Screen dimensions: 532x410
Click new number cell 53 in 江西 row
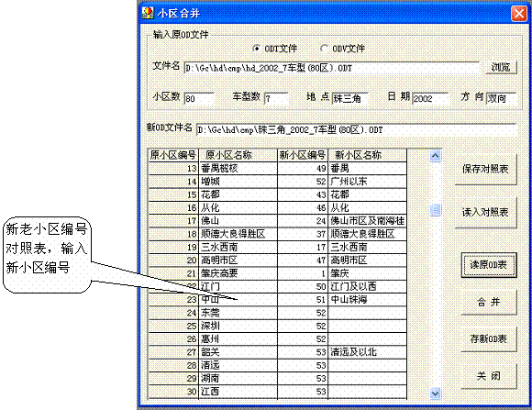click(x=303, y=392)
